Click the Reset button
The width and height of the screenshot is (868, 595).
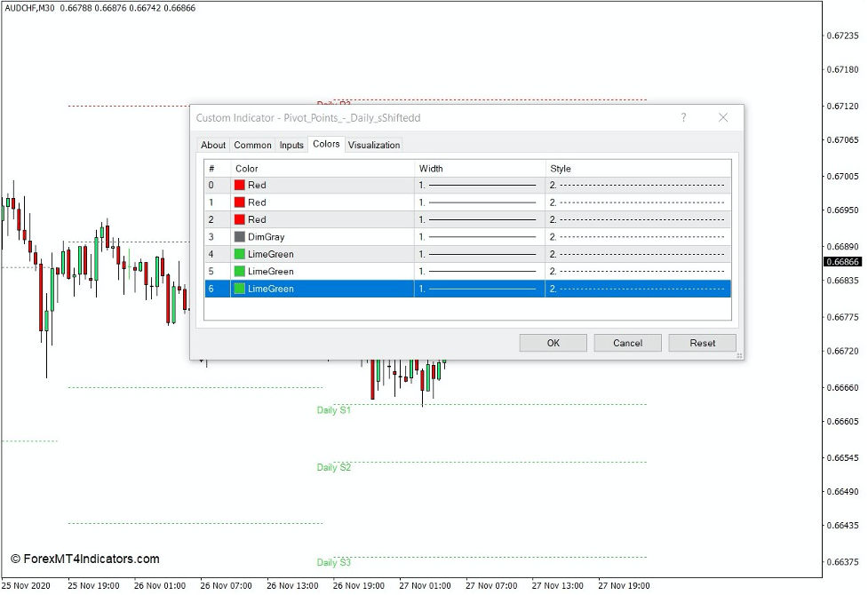[702, 343]
